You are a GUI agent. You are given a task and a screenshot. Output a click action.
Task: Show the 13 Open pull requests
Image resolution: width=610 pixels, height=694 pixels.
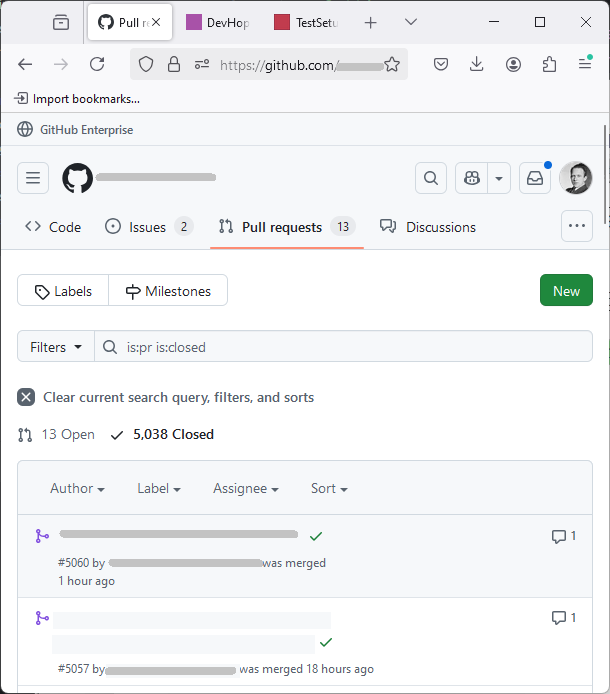click(x=56, y=435)
